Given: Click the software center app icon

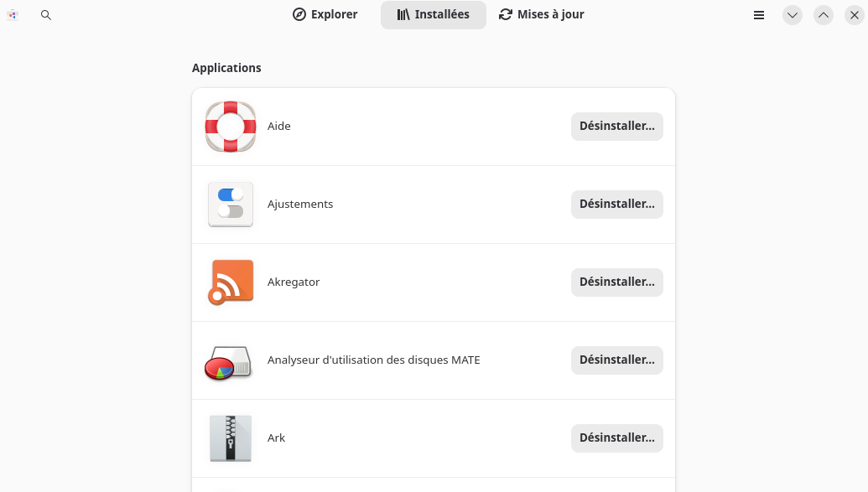Looking at the screenshot, I should pos(13,15).
